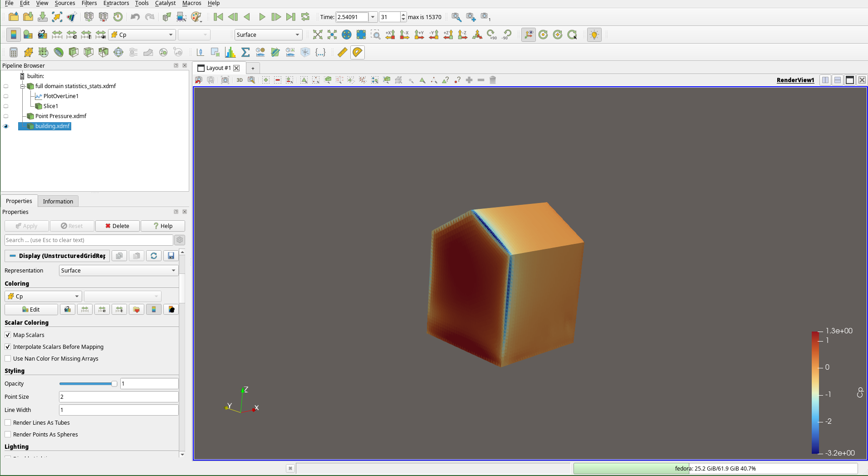Show Slice1 using its eye icon
Viewport: 868px width, 476px height.
click(x=6, y=106)
